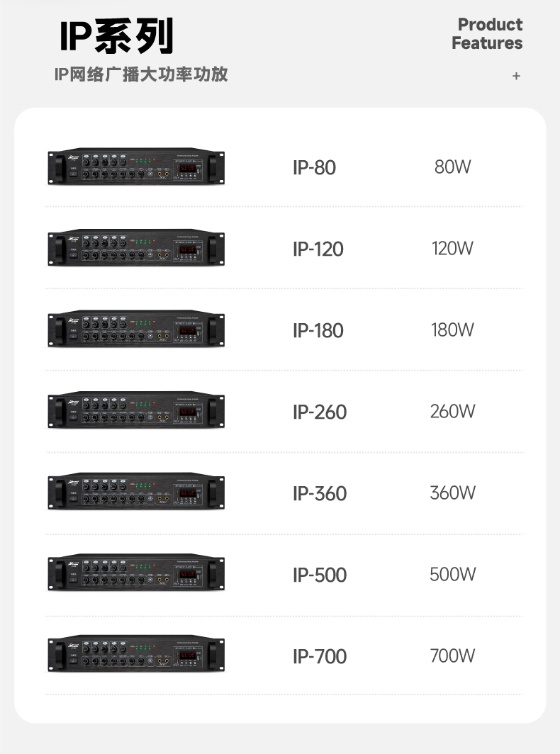This screenshot has height=754, width=560.
Task: Choose the IP-360 amplifier image
Action: [x=136, y=493]
